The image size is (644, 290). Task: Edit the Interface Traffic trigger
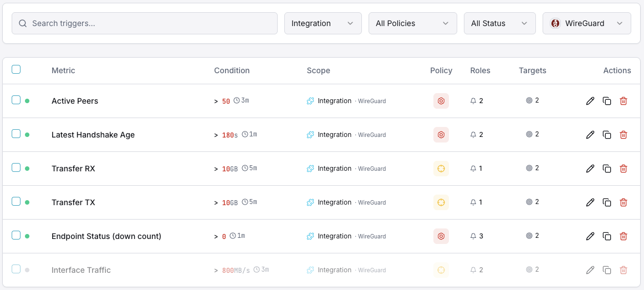590,270
